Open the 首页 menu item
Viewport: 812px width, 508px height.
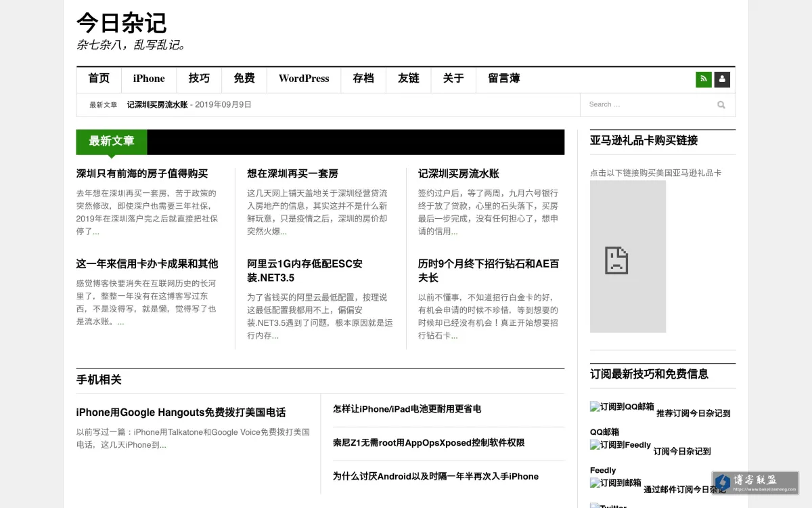coord(99,79)
